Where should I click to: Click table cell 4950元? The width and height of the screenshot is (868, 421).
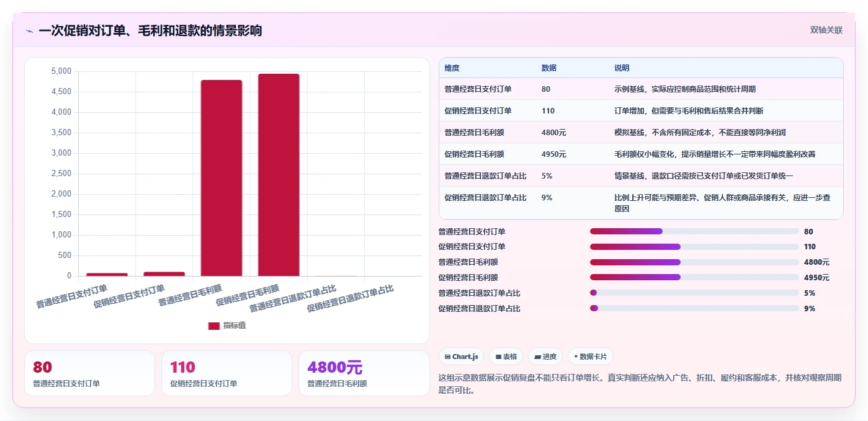553,154
